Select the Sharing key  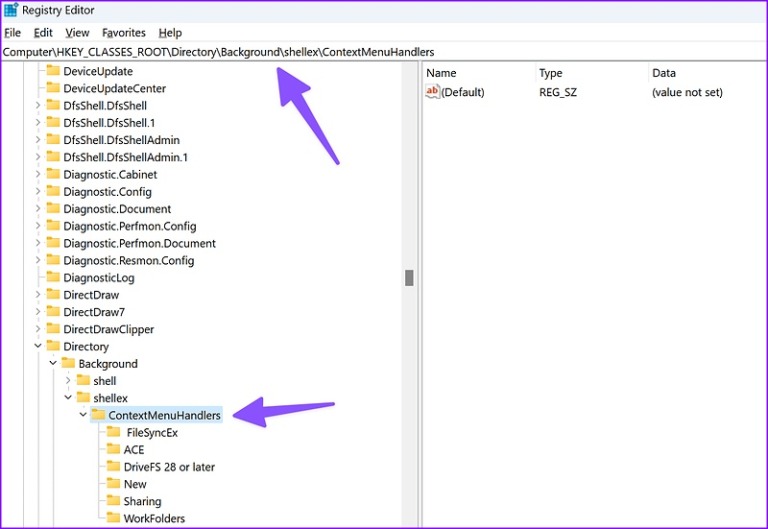(x=142, y=502)
